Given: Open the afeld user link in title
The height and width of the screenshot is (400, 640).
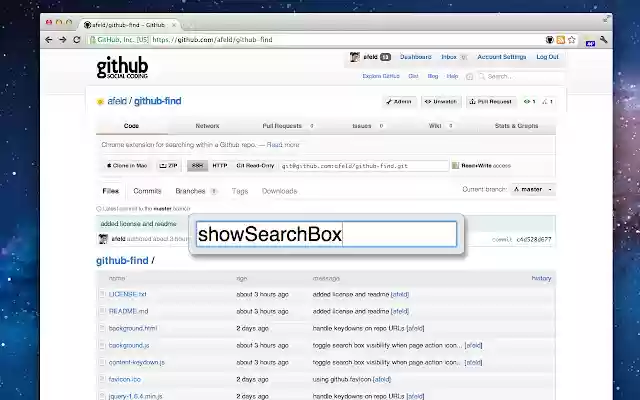Looking at the screenshot, I should (117, 101).
